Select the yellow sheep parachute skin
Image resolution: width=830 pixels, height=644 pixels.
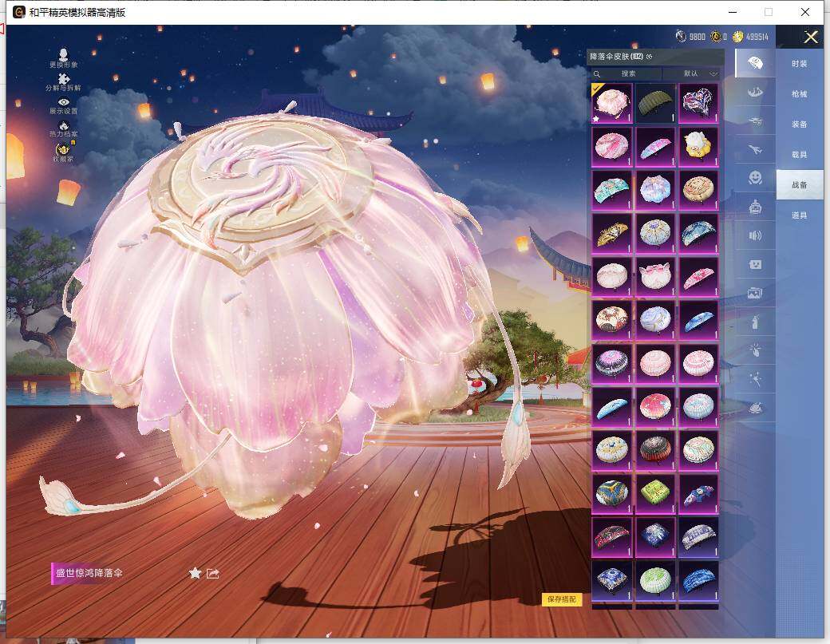click(699, 147)
